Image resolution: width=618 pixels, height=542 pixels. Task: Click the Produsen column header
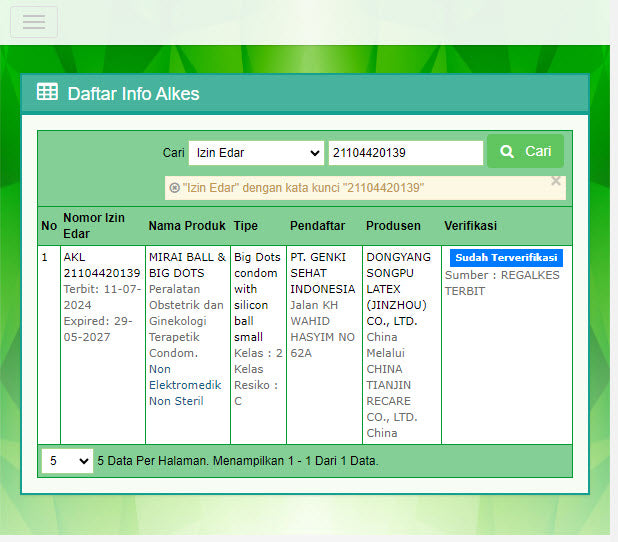tap(393, 226)
